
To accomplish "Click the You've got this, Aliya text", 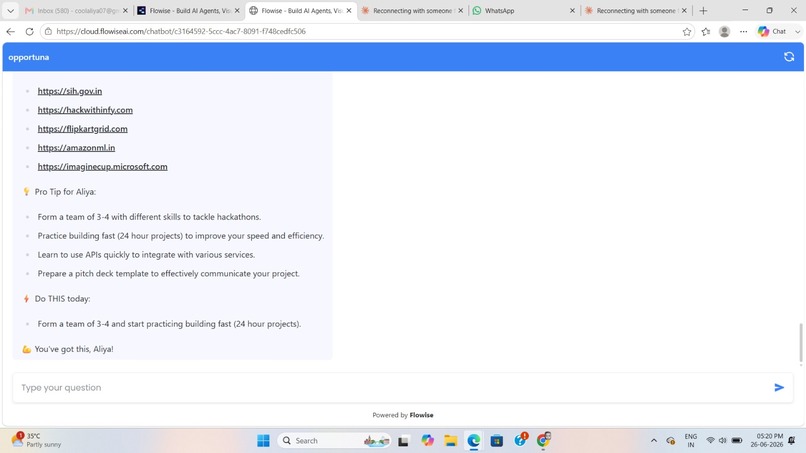I will click(x=74, y=349).
